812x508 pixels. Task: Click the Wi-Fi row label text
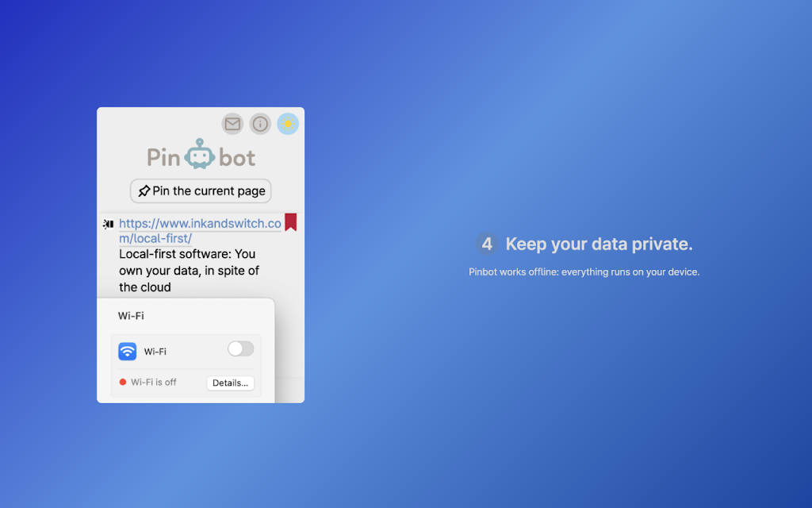click(155, 352)
